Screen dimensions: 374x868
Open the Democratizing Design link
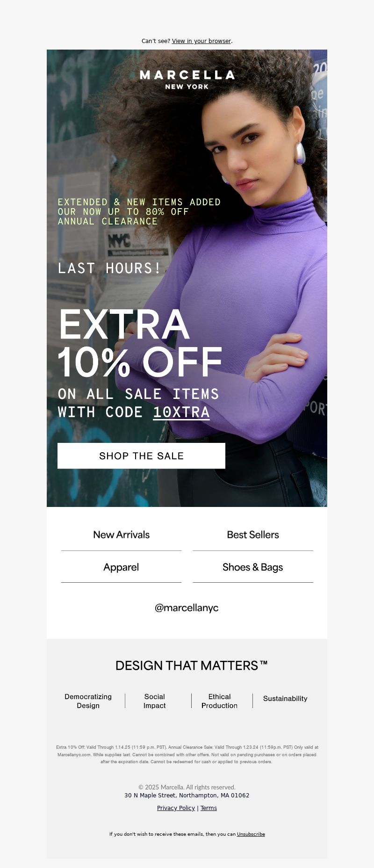88,701
